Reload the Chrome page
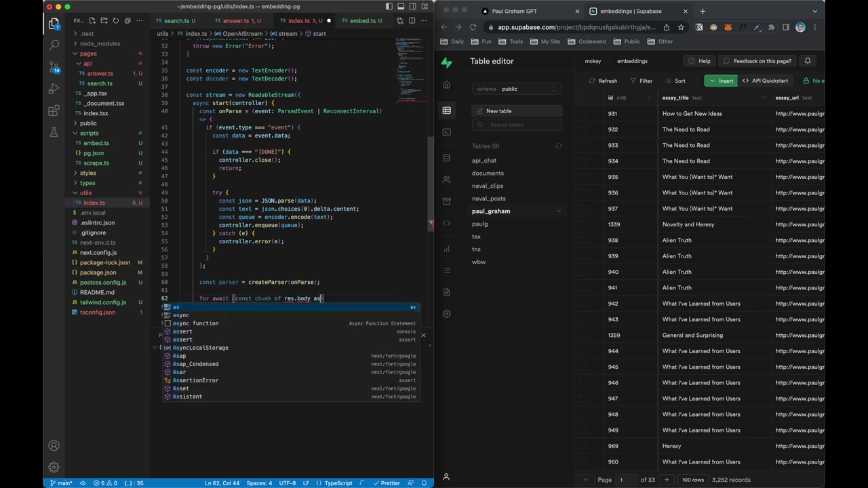The height and width of the screenshot is (488, 868). tap(473, 27)
